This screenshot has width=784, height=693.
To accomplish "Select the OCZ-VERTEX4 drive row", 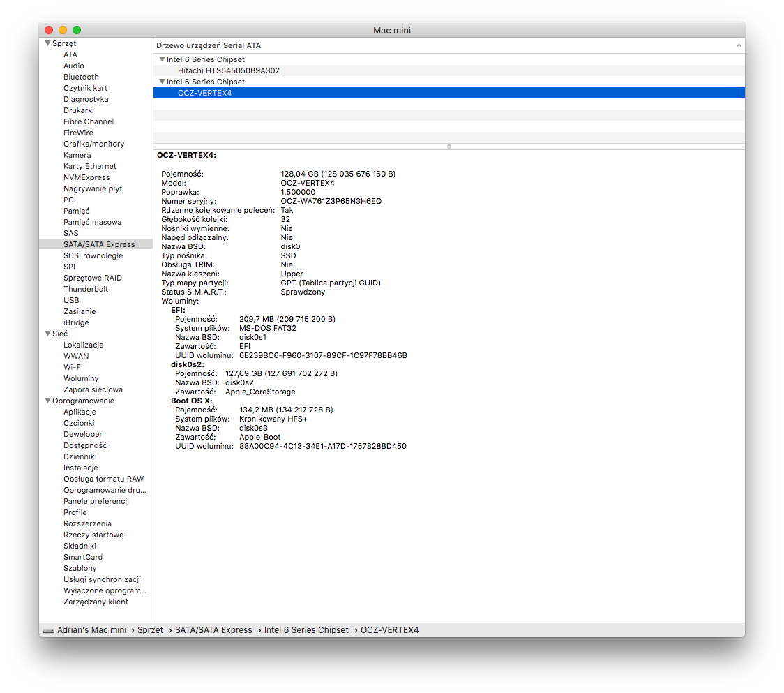I will [449, 93].
